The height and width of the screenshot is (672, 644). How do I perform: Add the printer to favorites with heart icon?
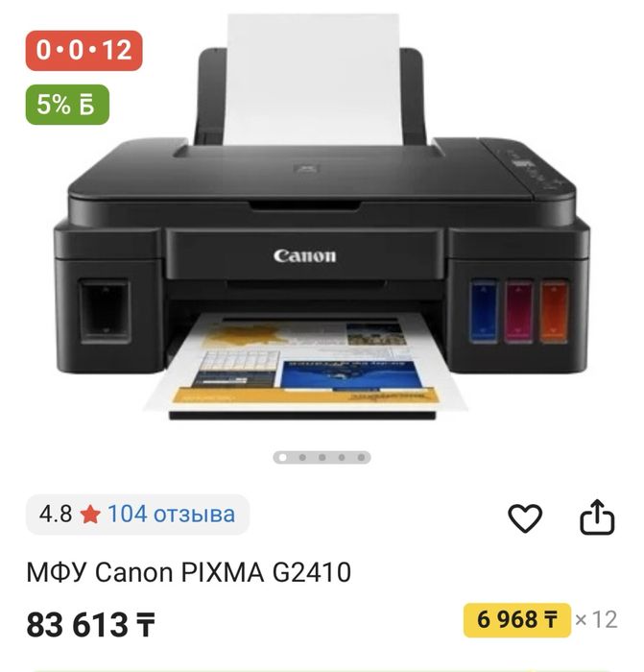point(525,518)
